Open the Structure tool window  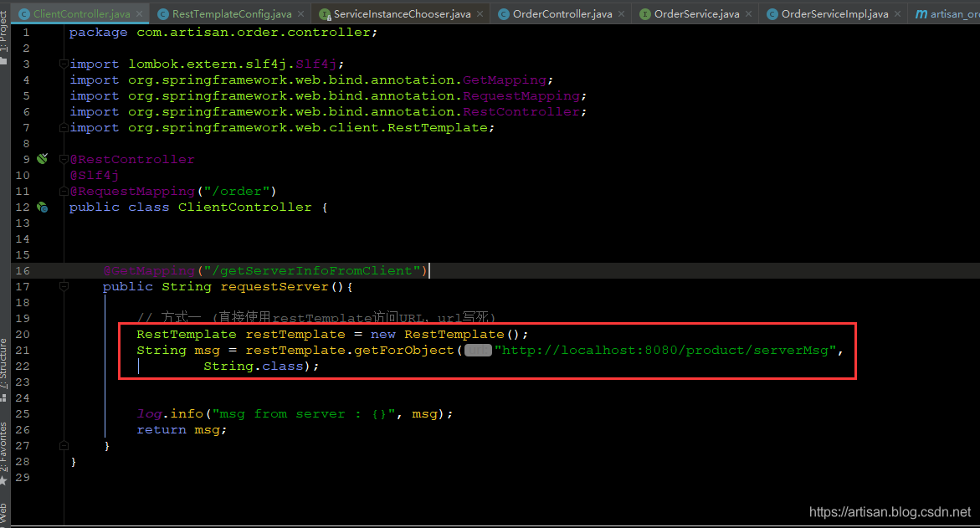[4, 370]
